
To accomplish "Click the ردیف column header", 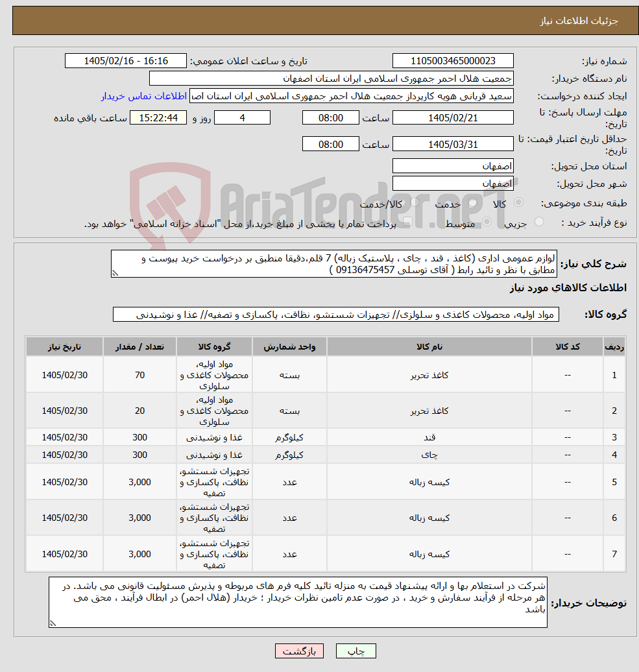I will [x=614, y=347].
